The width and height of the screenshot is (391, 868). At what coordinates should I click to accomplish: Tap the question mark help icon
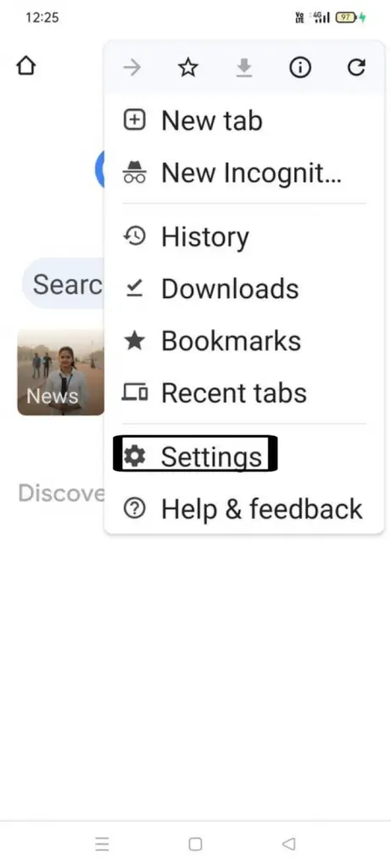[x=134, y=509]
